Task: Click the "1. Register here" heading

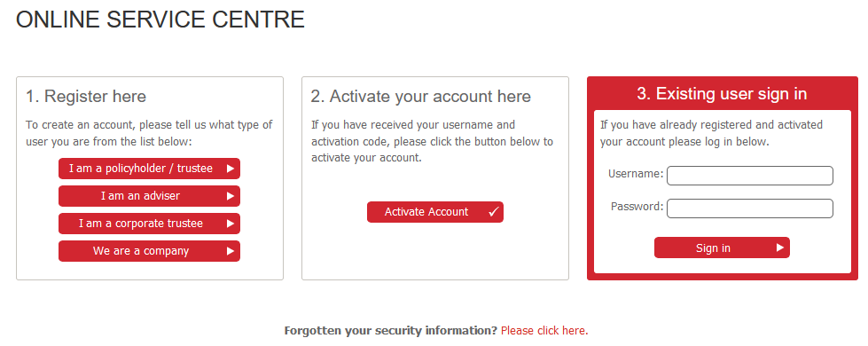Action: [86, 97]
